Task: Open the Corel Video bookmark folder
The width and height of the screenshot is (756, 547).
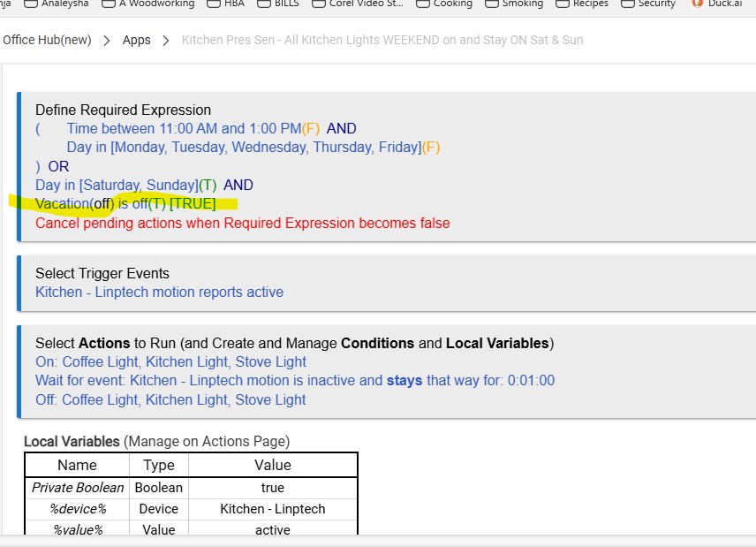Action: (358, 4)
